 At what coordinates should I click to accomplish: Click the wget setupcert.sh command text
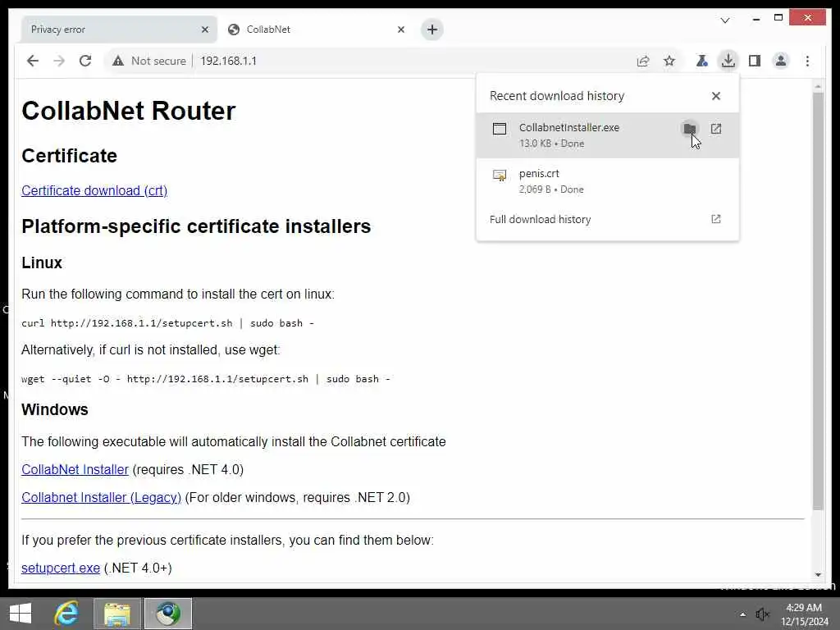pos(206,379)
